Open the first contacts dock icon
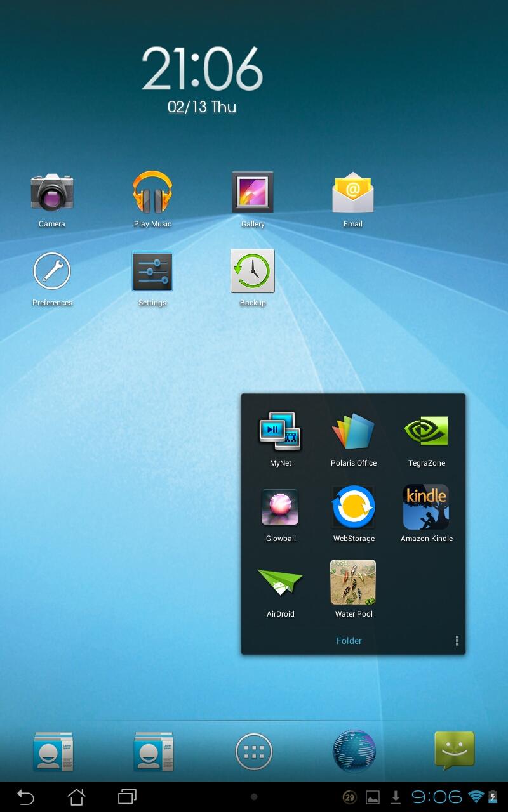The image size is (508, 812). (53, 752)
